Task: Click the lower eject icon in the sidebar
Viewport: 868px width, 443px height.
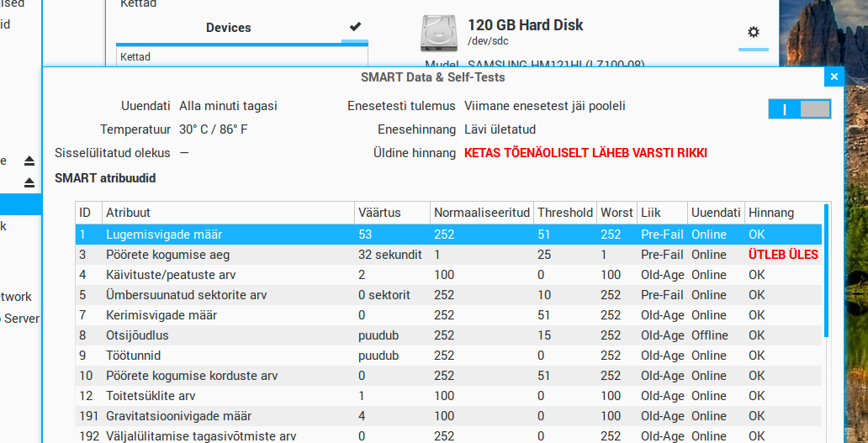Action: pyautogui.click(x=29, y=182)
